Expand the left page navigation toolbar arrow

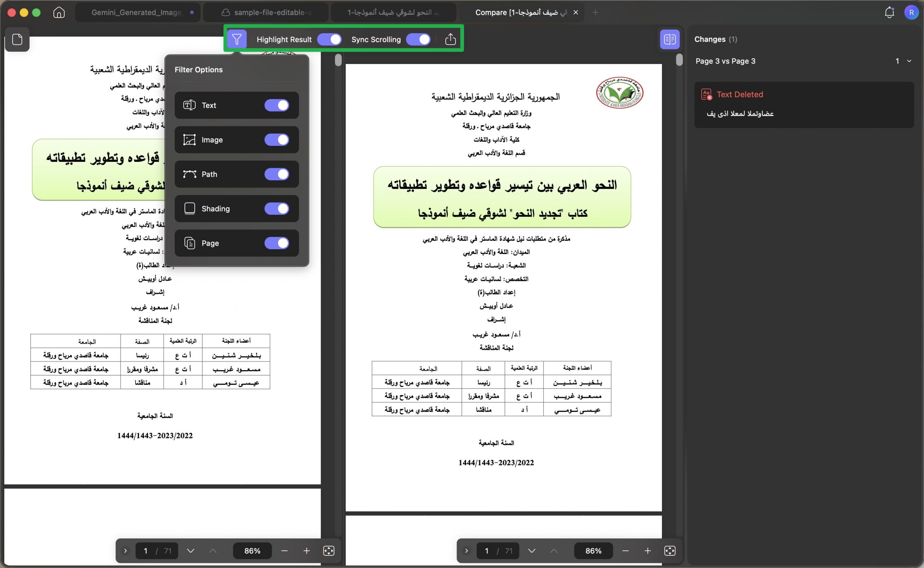click(x=125, y=551)
